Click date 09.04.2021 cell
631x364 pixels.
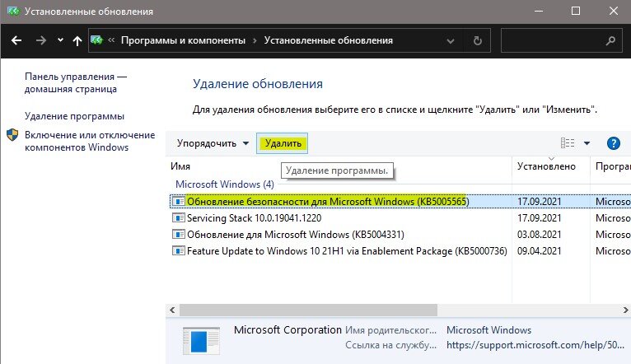(539, 251)
